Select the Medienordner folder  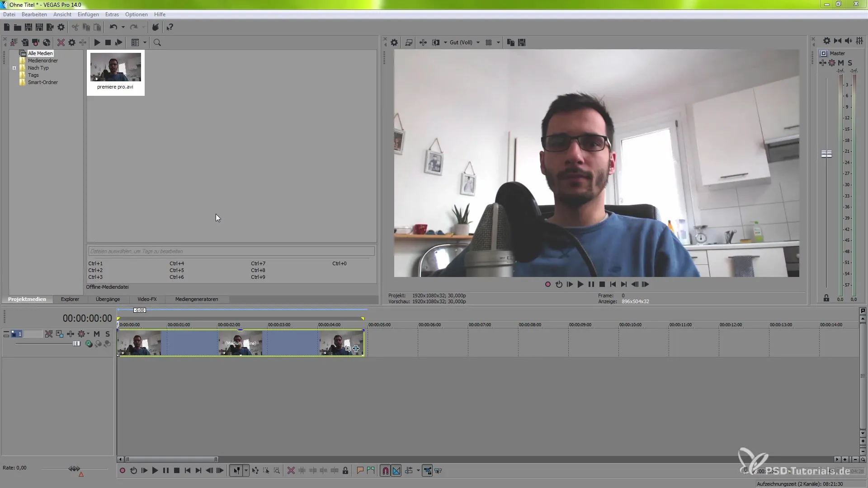[42, 61]
